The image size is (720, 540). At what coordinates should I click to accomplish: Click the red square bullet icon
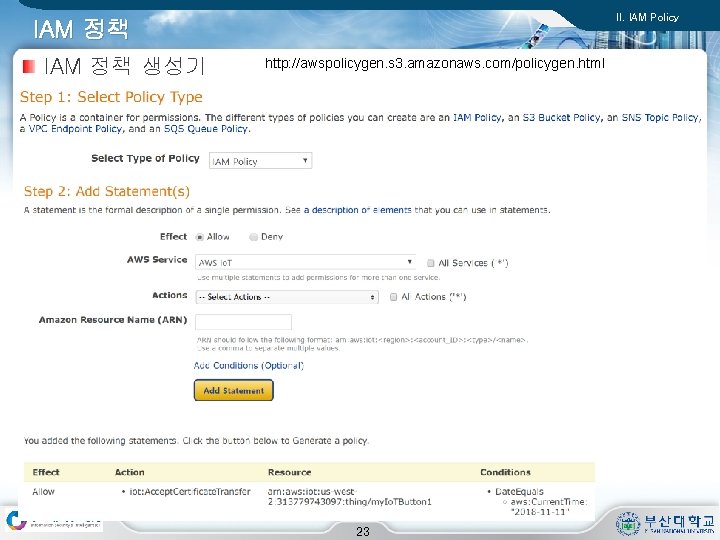(x=29, y=67)
